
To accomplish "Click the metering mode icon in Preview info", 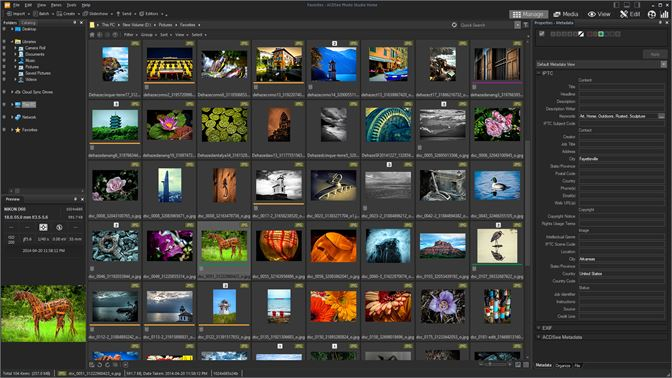I will [43, 228].
